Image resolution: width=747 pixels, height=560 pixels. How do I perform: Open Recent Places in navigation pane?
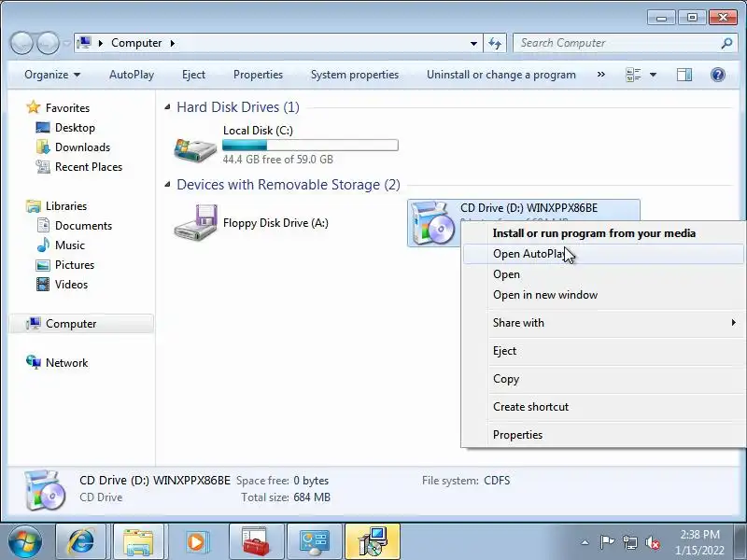coord(89,167)
